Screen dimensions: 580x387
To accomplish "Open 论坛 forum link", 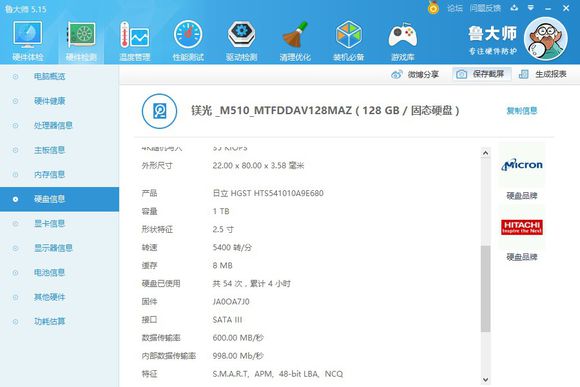I will pyautogui.click(x=455, y=8).
